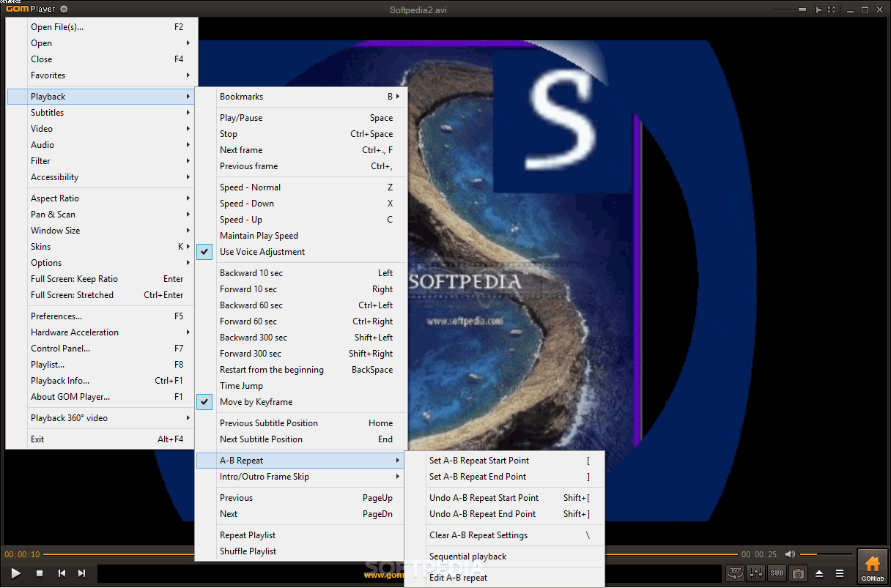Open Playback Info... entry
Screen dimensions: 891x588
coord(100,381)
